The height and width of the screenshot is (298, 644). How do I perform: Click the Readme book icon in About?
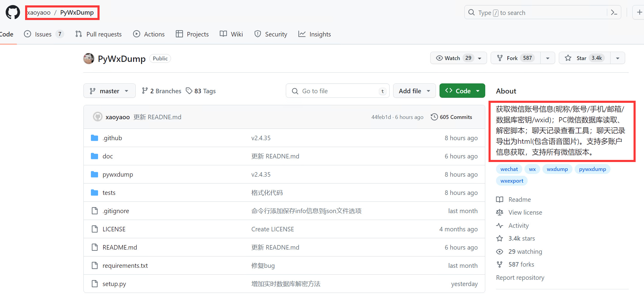coord(500,199)
